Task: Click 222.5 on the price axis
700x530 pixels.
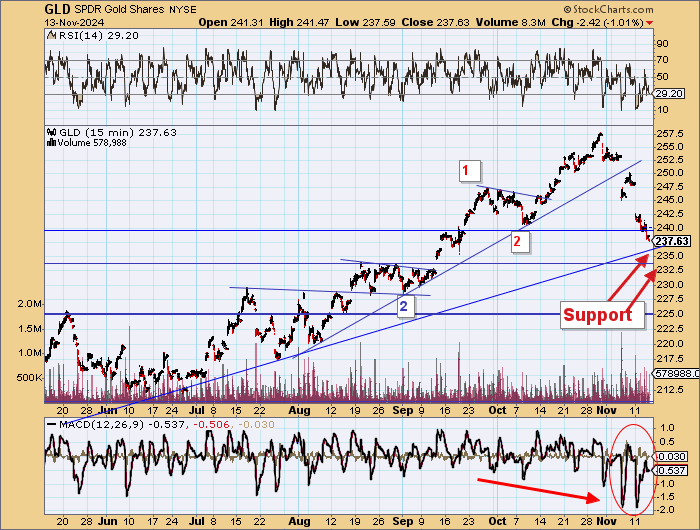Action: [x=670, y=329]
